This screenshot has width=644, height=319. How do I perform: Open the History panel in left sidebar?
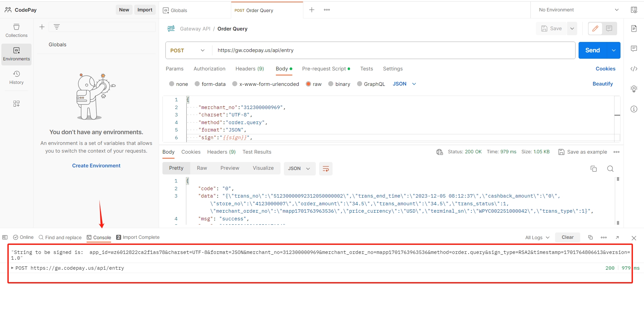(x=16, y=77)
